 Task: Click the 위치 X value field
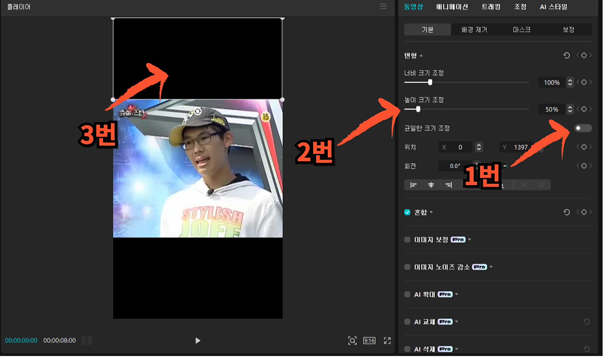455,147
